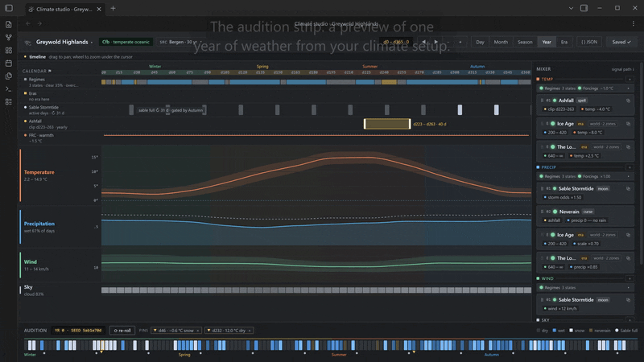Expand the WIND Regimes row arrow
This screenshot has width=644, height=362.
pyautogui.click(x=628, y=288)
